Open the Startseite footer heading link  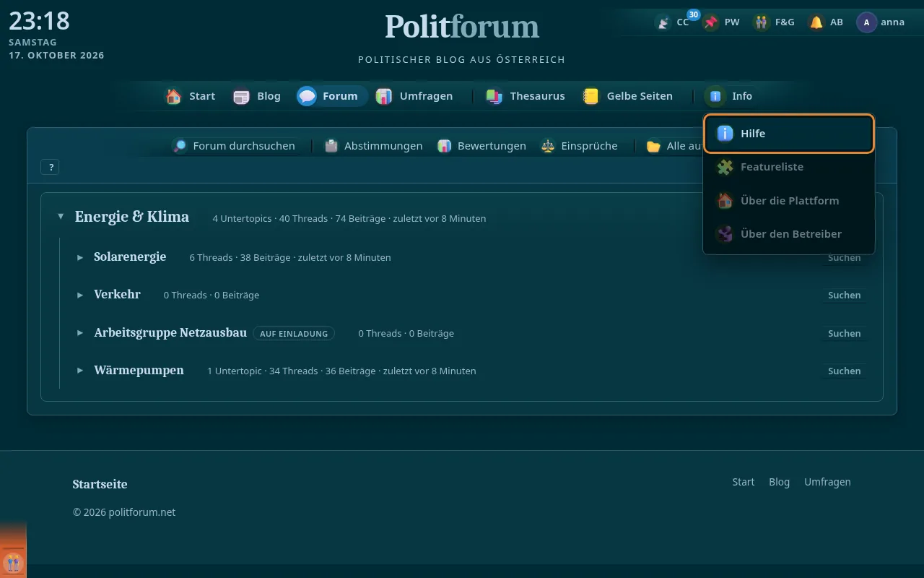[100, 484]
